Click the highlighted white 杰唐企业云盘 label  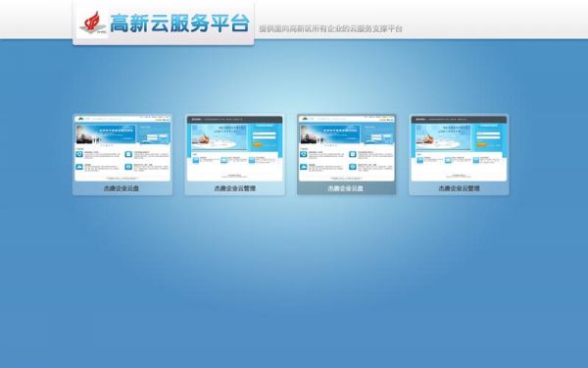(x=346, y=188)
